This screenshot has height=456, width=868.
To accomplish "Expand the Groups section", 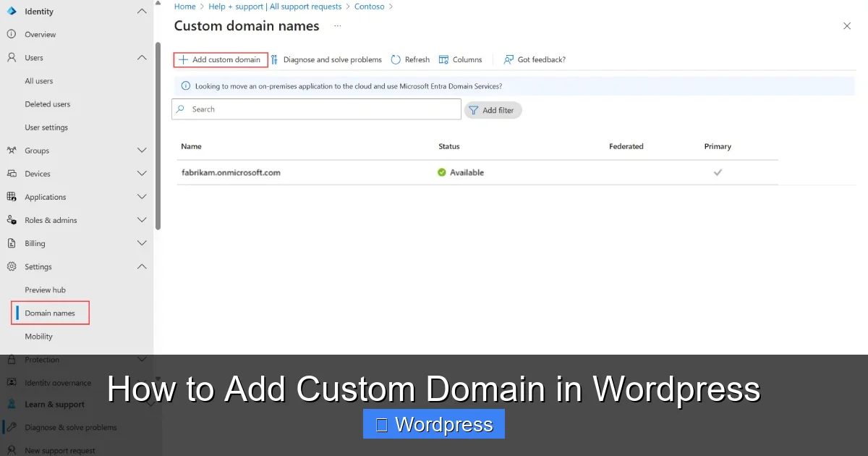I will click(141, 151).
